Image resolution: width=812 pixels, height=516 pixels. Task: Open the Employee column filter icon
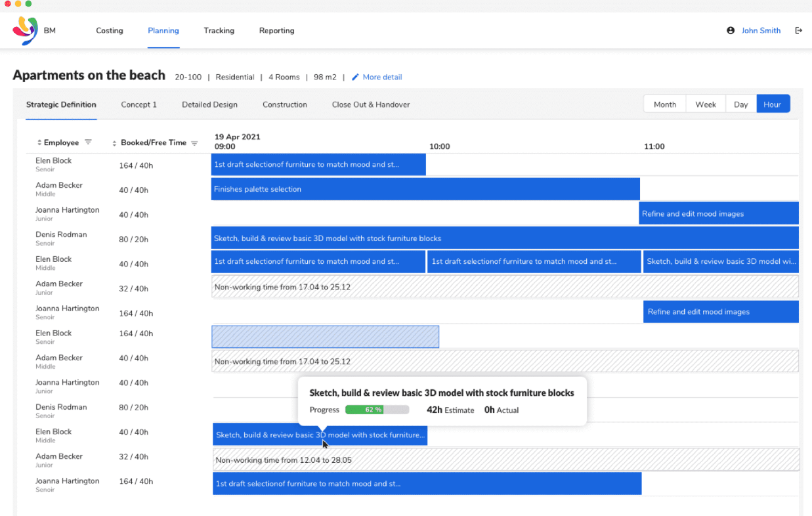click(x=88, y=142)
